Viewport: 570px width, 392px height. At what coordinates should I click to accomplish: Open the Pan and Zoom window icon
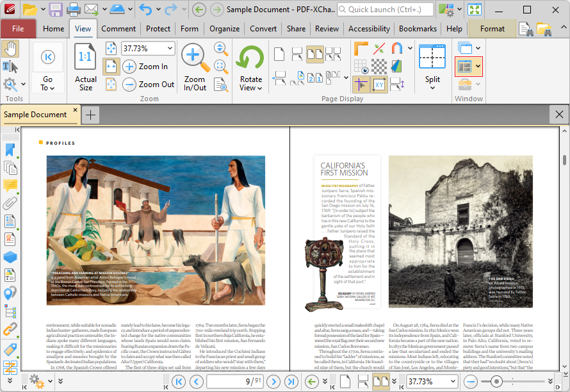[221, 67]
